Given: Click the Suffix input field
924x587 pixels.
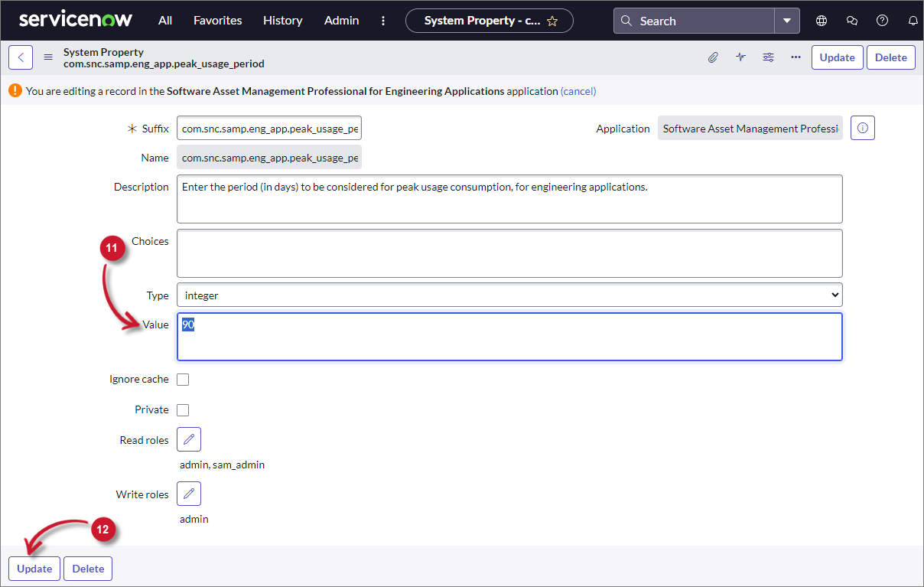Looking at the screenshot, I should [269, 129].
